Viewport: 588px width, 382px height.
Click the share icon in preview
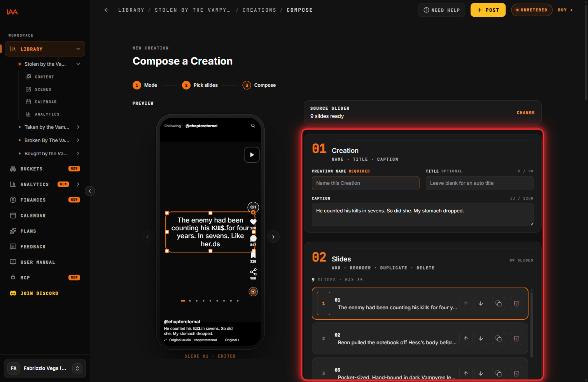tap(253, 272)
